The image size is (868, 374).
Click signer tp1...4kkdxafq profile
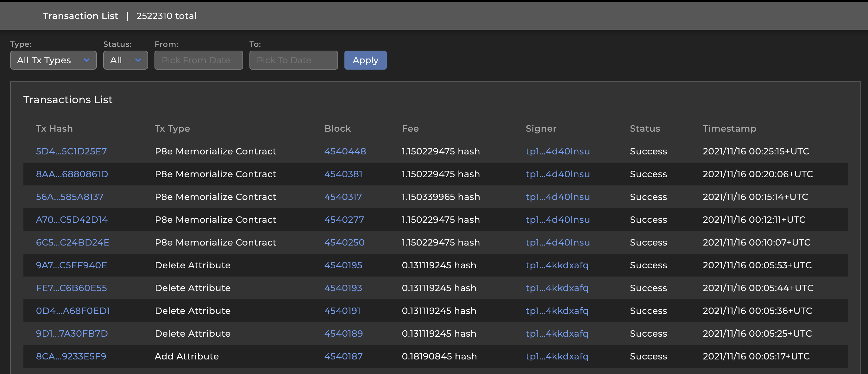pyautogui.click(x=556, y=265)
